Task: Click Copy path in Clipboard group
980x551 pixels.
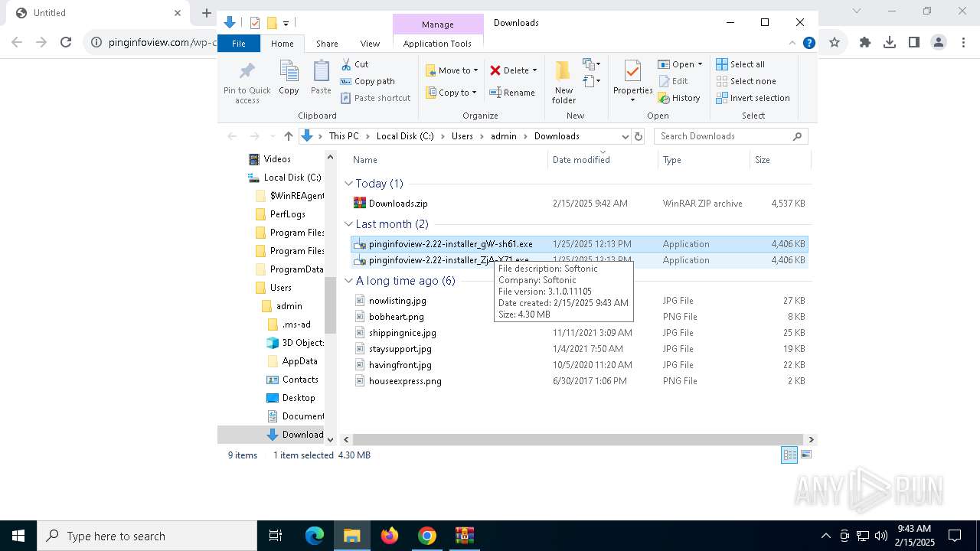Action: coord(367,81)
